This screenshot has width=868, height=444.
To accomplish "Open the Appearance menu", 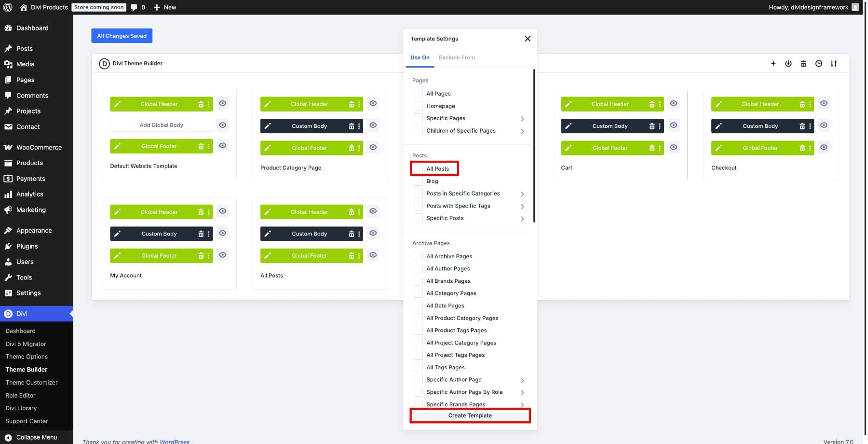I will coord(37,230).
